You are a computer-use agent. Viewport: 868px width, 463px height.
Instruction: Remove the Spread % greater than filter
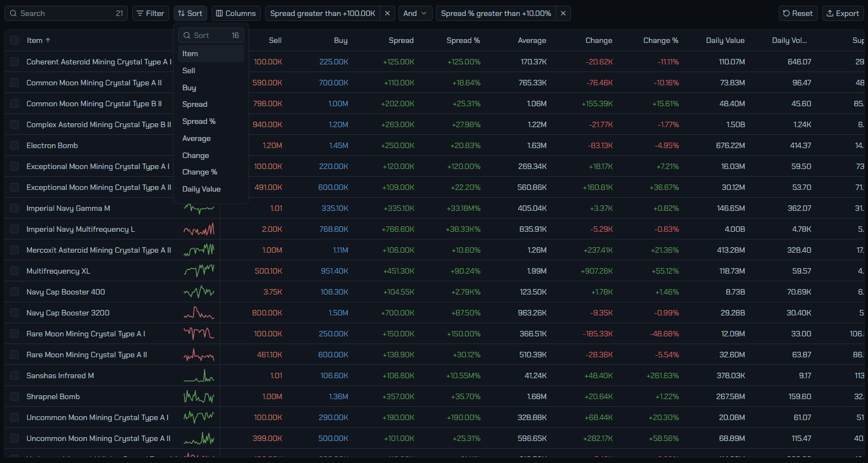563,13
